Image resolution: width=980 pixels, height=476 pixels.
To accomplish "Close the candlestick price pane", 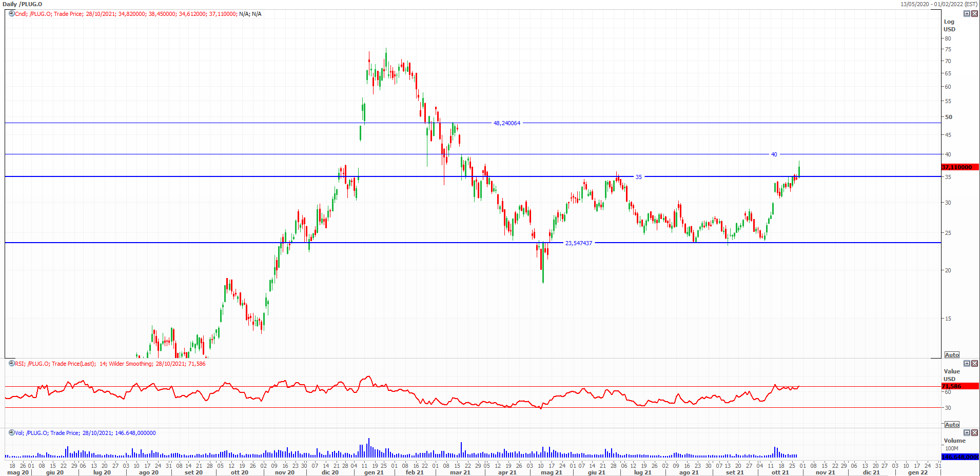I will (x=974, y=14).
